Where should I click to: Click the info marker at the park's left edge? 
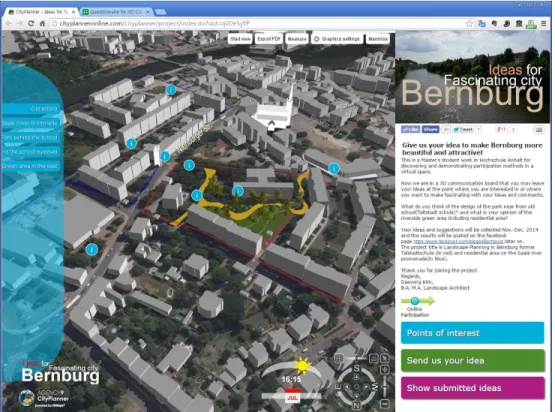coord(197,195)
